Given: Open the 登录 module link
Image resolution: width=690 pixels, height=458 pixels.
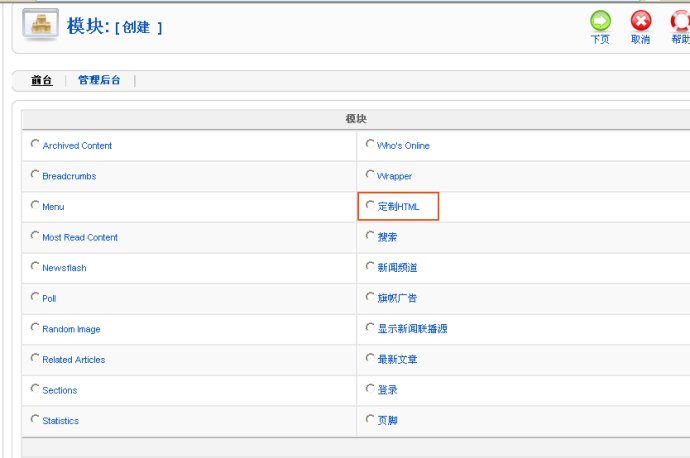Looking at the screenshot, I should point(387,390).
